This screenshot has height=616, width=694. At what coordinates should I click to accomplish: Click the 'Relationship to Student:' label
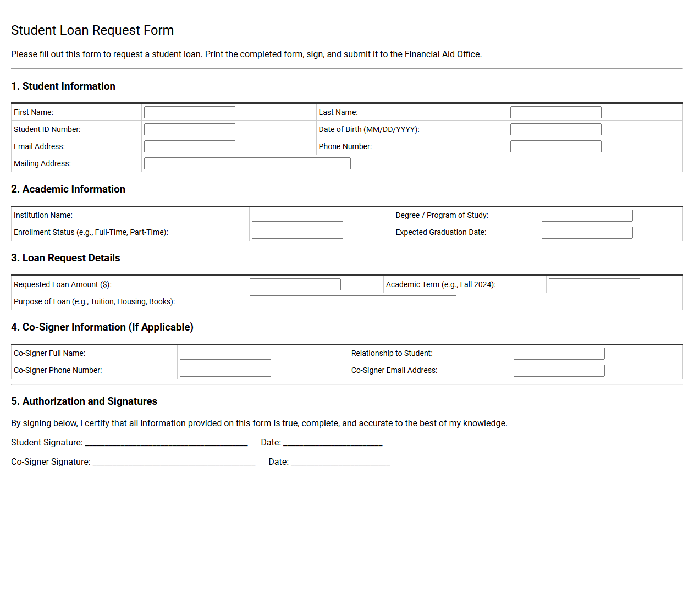(x=392, y=353)
